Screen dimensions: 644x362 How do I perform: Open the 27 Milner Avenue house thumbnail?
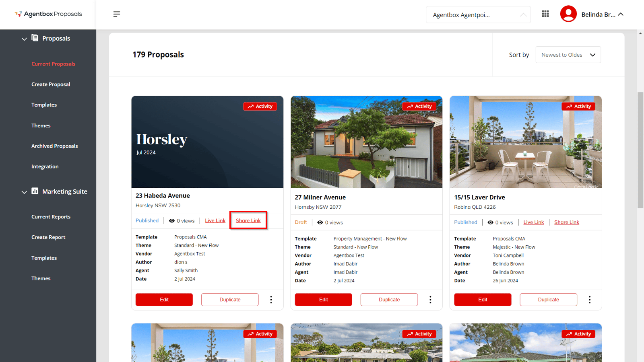[366, 142]
